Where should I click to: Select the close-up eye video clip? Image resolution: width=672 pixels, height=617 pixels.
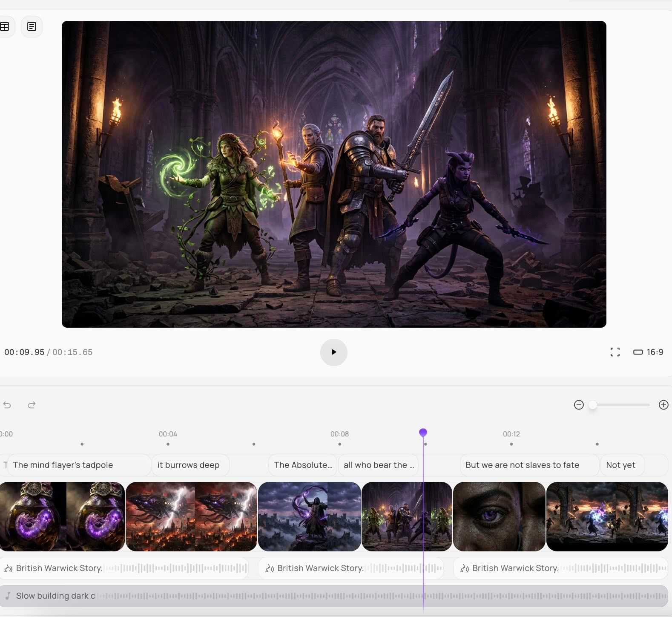[499, 516]
